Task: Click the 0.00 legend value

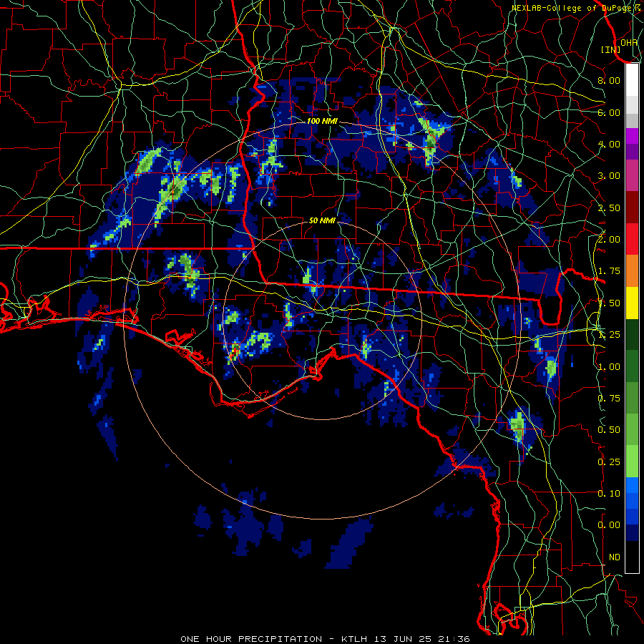Action: click(x=609, y=525)
